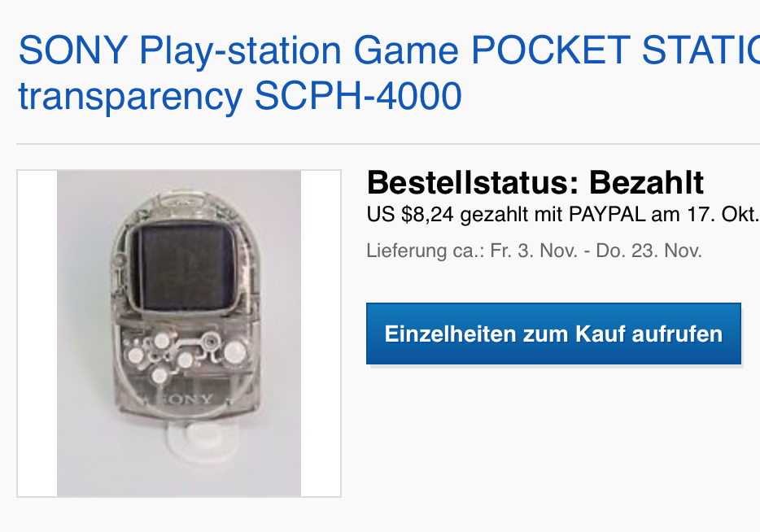Click the word "Bezahlt" in the order status
The height and width of the screenshot is (532, 760).
(646, 183)
